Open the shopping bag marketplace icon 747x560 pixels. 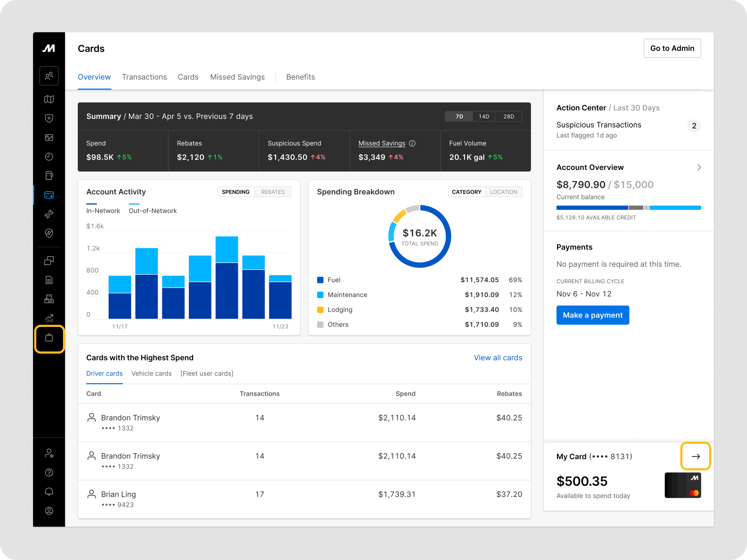point(49,338)
